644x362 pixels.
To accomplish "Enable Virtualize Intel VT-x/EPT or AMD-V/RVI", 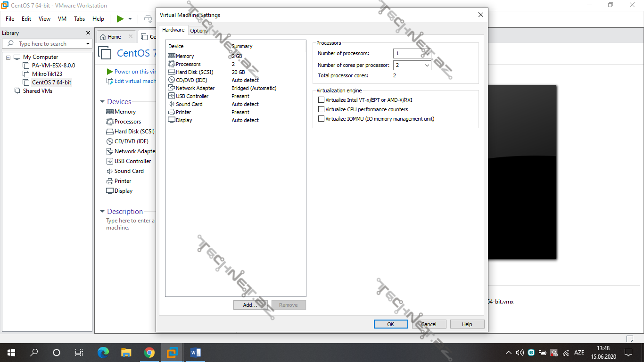I will click(322, 100).
